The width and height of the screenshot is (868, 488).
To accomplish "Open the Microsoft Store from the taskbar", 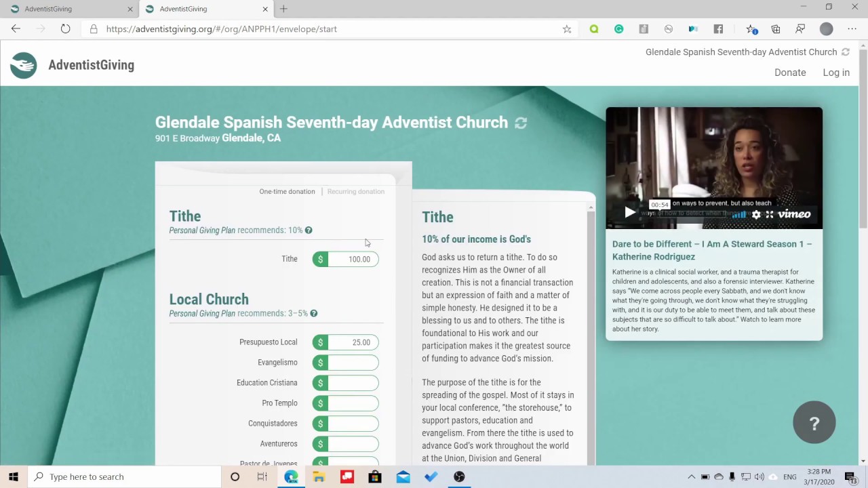I will coord(375,476).
